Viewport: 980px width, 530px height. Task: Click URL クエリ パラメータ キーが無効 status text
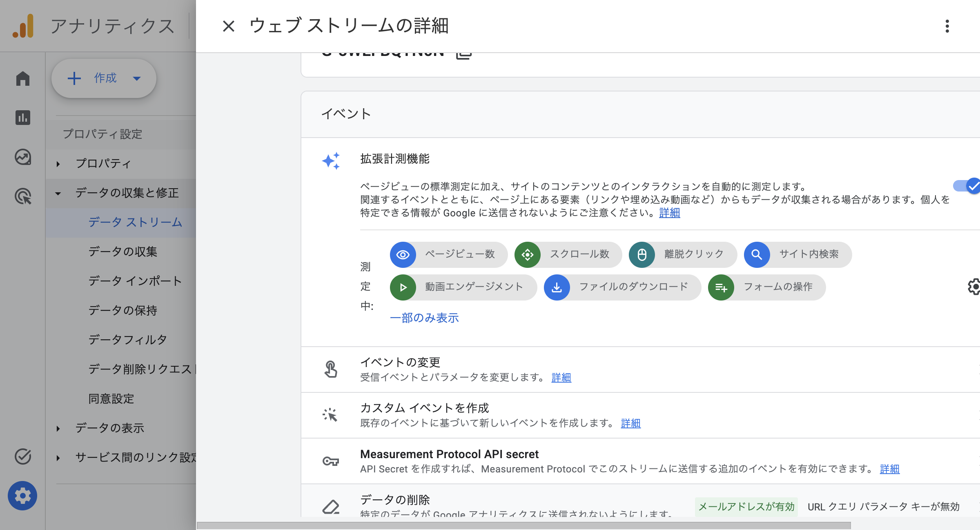pos(884,507)
